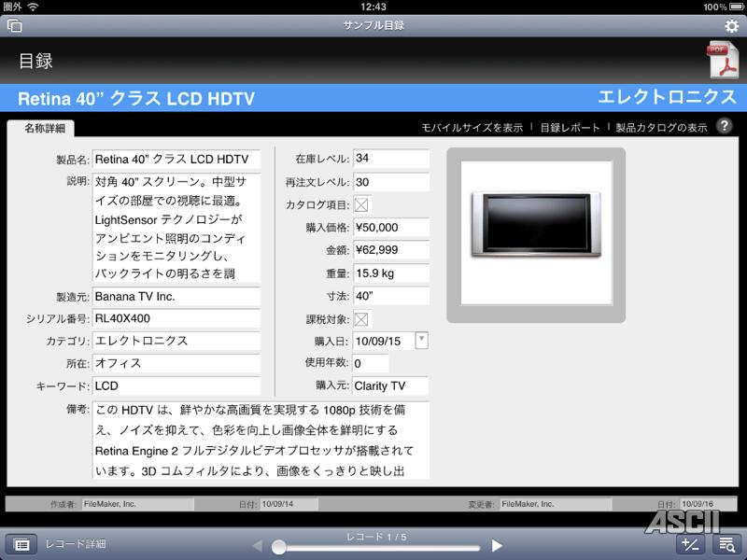Edit the 製品名 field
Image resolution: width=747 pixels, height=560 pixels.
pyautogui.click(x=176, y=159)
